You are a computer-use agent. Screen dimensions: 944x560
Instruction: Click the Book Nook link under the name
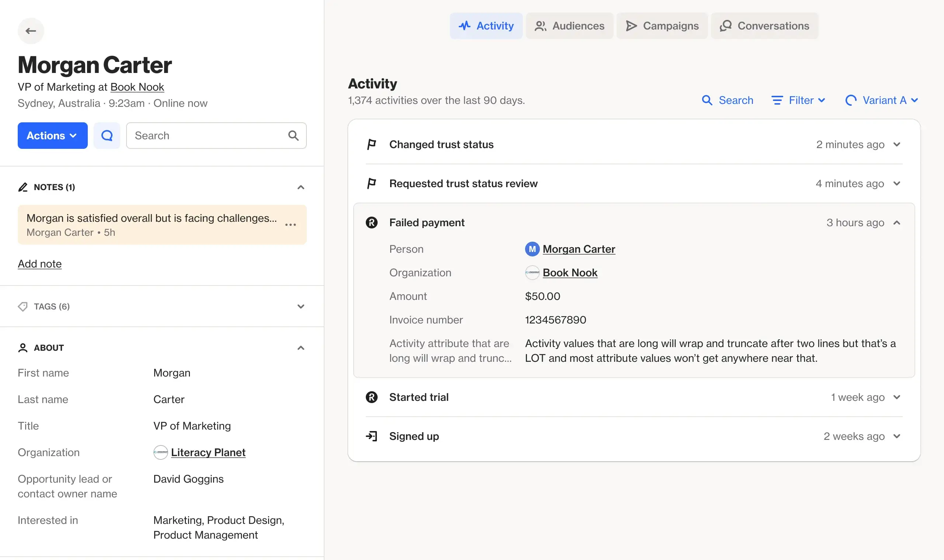137,87
